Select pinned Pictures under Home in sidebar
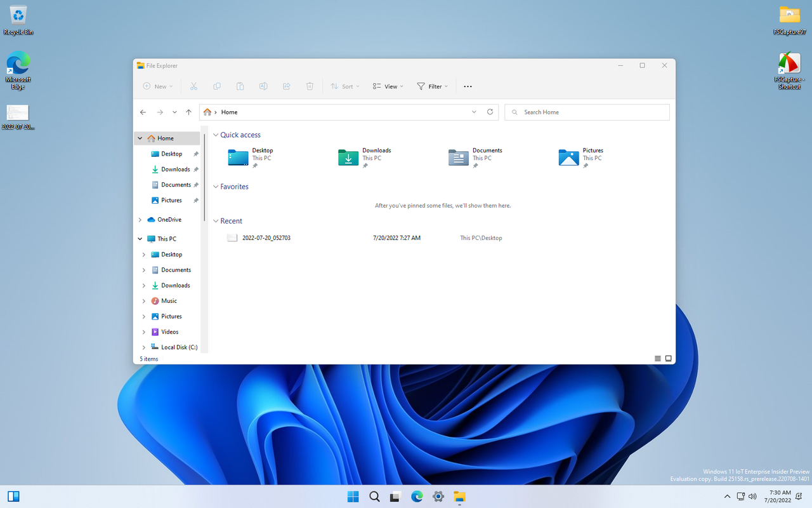812x508 pixels. tap(171, 200)
